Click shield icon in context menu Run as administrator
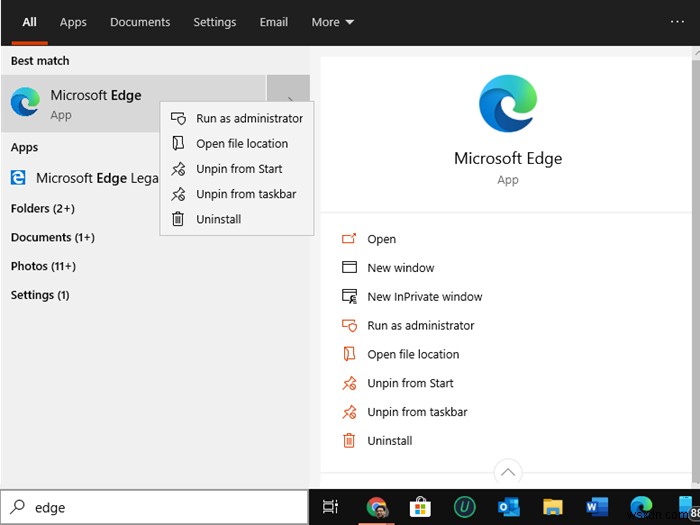The image size is (700, 525). tap(178, 118)
